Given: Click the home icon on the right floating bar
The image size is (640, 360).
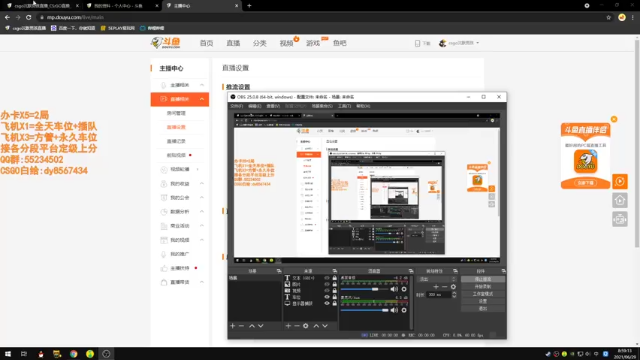Looking at the screenshot, I should (620, 200).
